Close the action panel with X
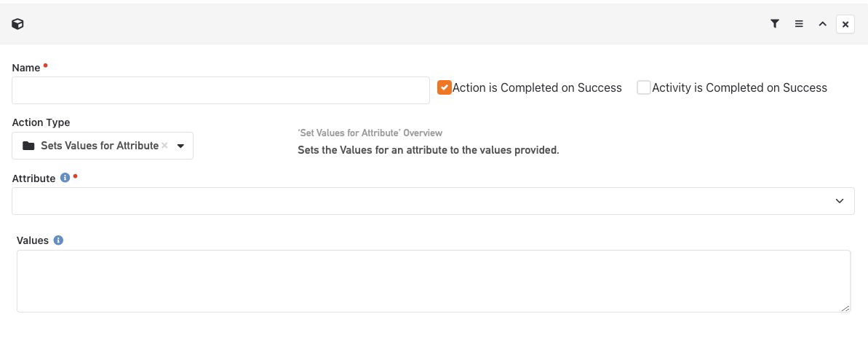Viewport: 868px width, 338px height. click(x=845, y=24)
